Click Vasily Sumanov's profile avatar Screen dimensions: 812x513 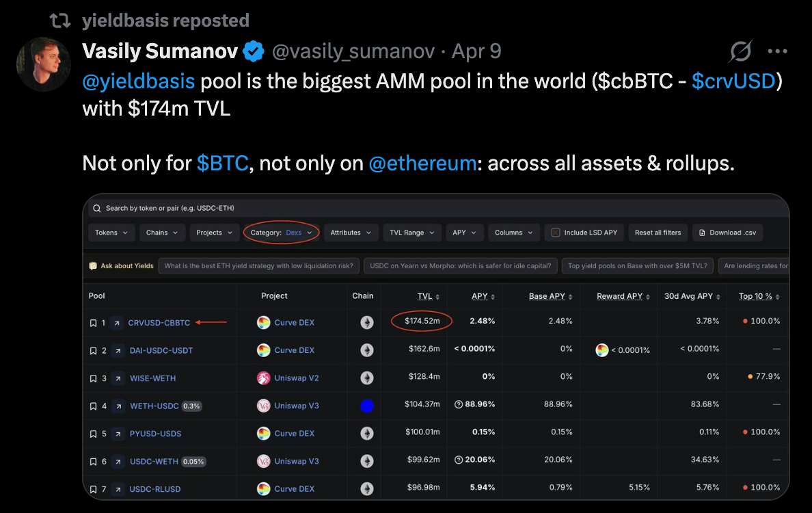pos(44,64)
